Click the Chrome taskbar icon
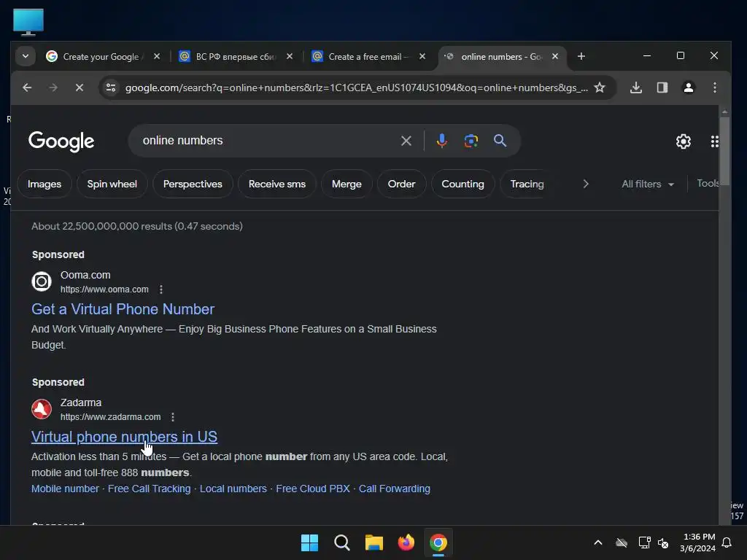Image resolution: width=747 pixels, height=560 pixels. 438,542
